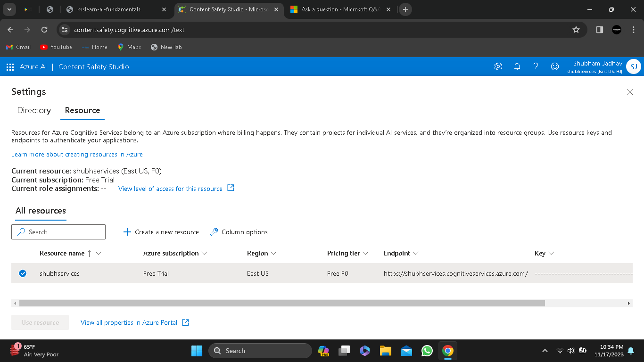Open the Azure AI app launcher grid
This screenshot has height=362, width=644.
click(x=10, y=67)
